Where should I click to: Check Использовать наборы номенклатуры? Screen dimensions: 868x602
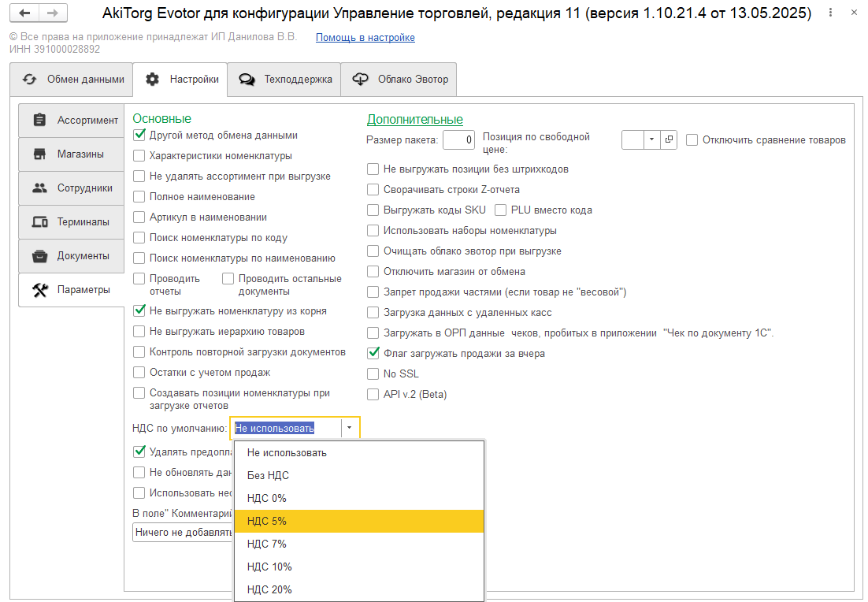click(x=373, y=230)
